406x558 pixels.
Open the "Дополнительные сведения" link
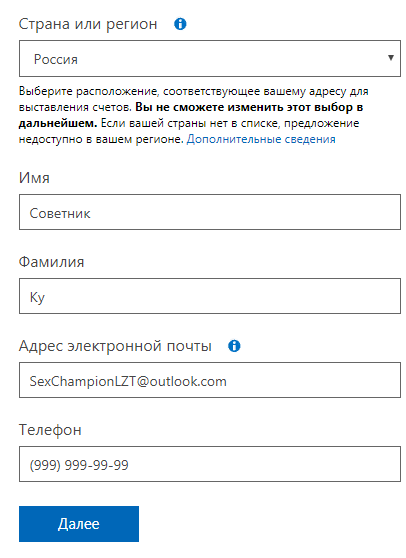coord(261,139)
